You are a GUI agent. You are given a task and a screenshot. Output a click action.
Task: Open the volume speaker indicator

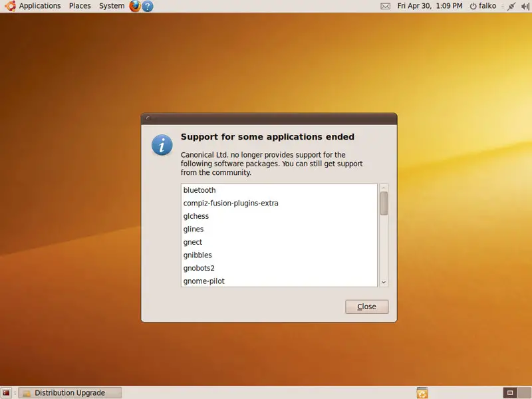tap(525, 6)
